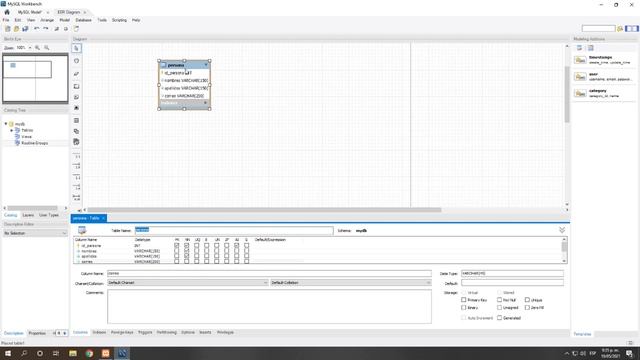Enable Primary Key storage checkbox
Screen dimensions: 640x360
point(464,300)
